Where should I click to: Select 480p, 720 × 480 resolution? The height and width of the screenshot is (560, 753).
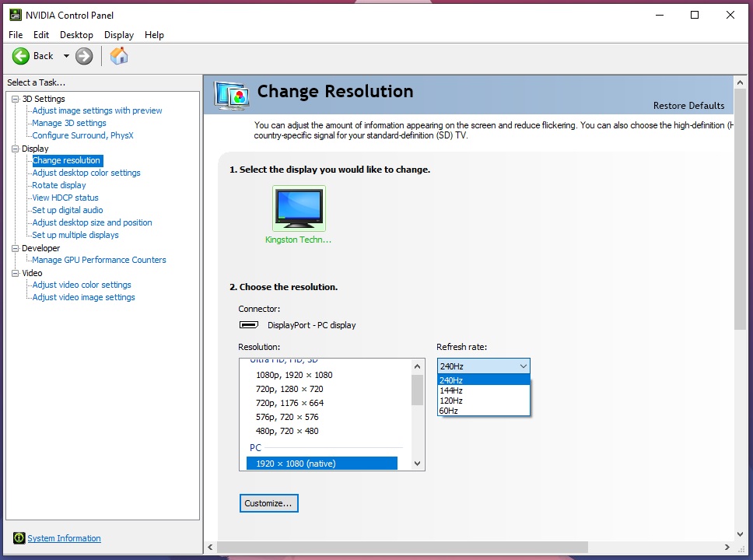287,431
